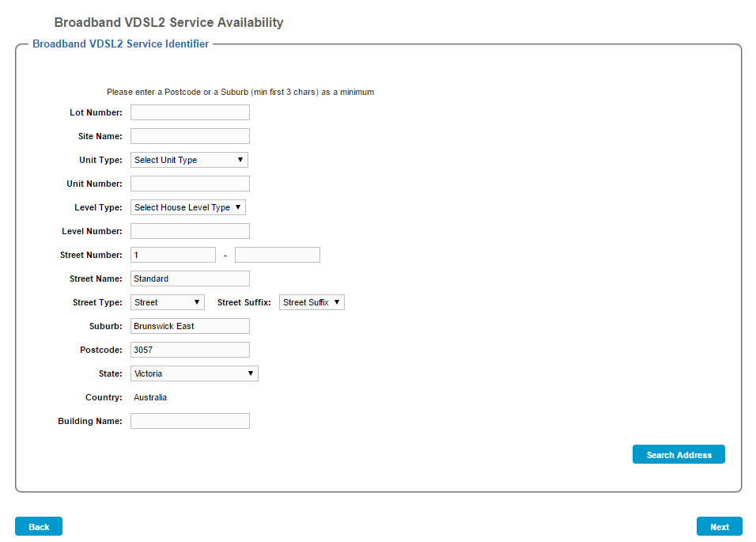This screenshot has width=756, height=542.
Task: Click the Broadband VDSL2 Service Identifier legend
Action: 120,44
